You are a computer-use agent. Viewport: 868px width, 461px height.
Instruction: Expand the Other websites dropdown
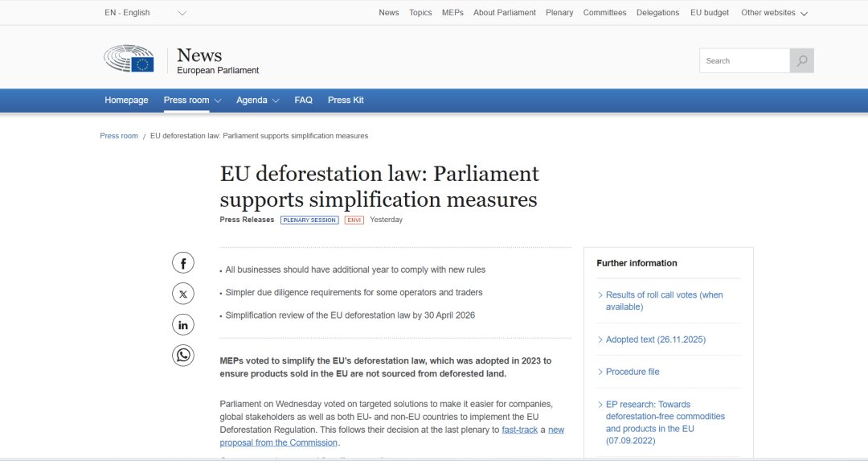coord(773,13)
